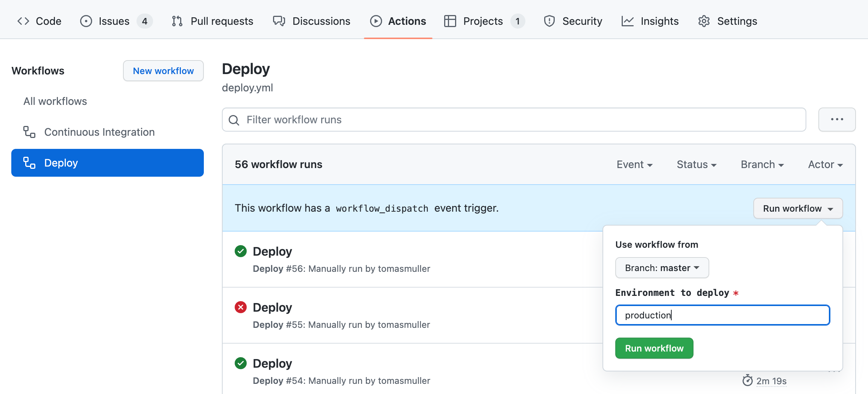Click the Continuous Integration workflow icon

point(29,132)
